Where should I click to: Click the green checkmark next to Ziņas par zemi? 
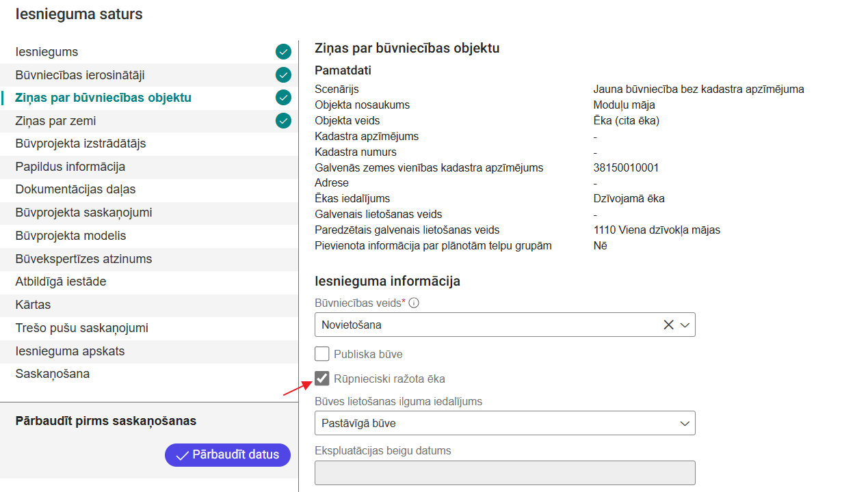[283, 121]
